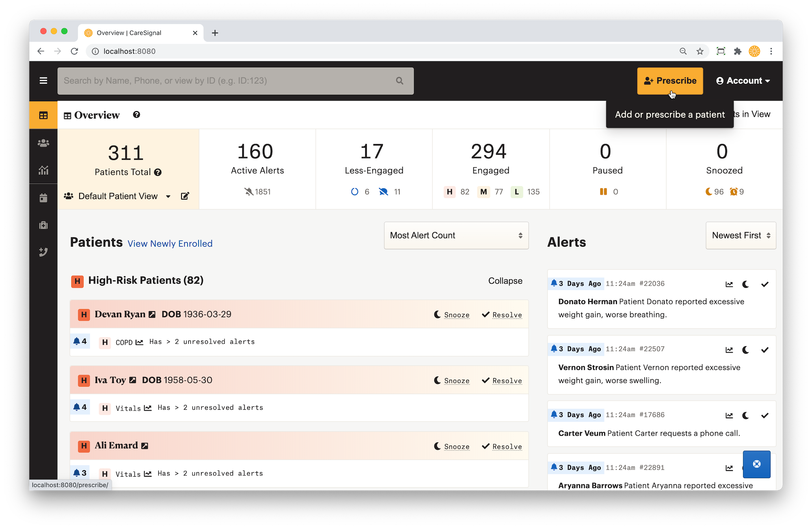The image size is (812, 529).
Task: Click the help icon beside Patients Total
Action: point(158,172)
